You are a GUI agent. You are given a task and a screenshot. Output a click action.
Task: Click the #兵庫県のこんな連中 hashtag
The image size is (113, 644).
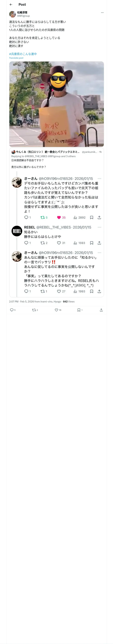(x=23, y=54)
